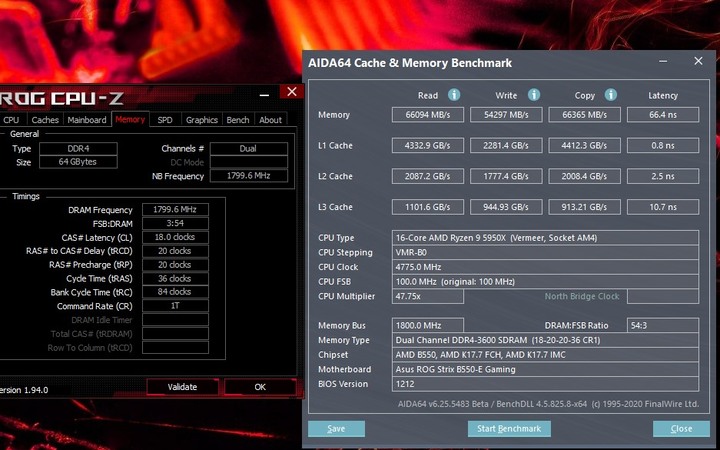
Task: Click the CPU Clock field 4775.0 MHz
Action: [546, 267]
